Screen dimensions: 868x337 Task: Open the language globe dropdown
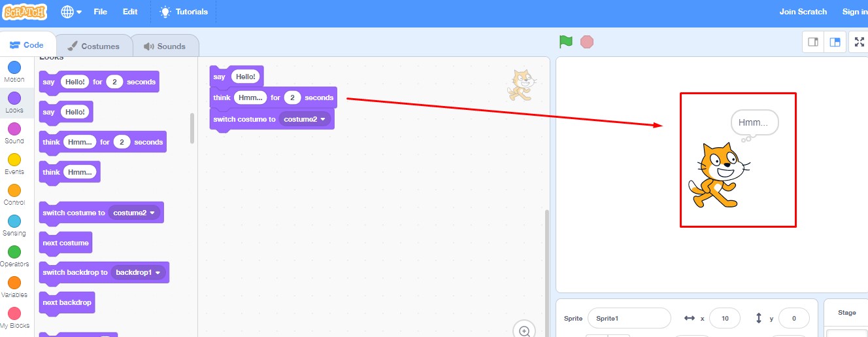pos(71,12)
